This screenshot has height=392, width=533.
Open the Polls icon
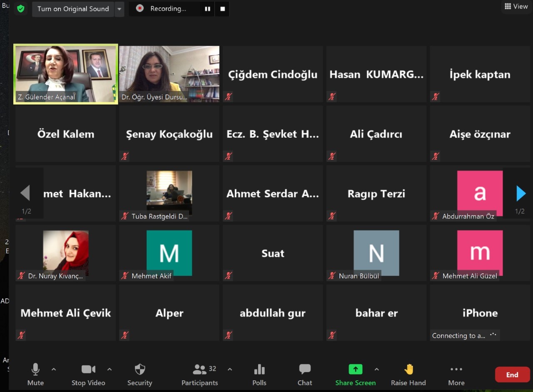(x=259, y=374)
